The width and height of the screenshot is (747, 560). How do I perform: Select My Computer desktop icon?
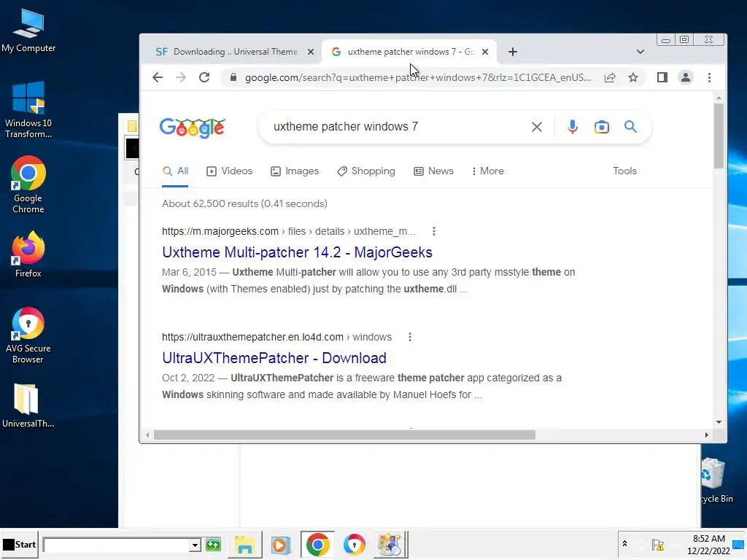28,31
